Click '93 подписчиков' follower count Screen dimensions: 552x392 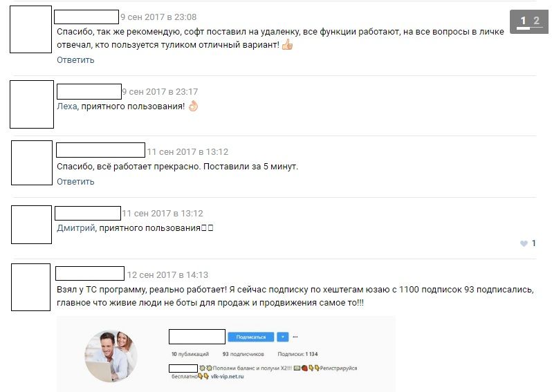pyautogui.click(x=243, y=354)
